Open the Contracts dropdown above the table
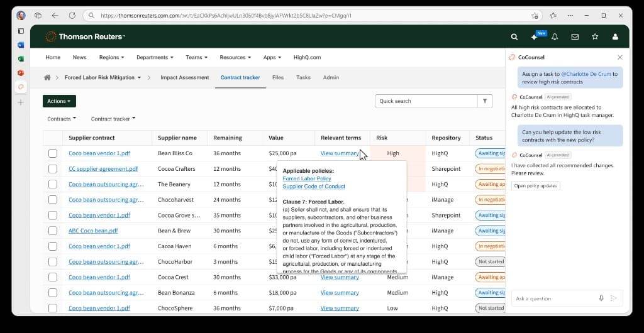Image resolution: width=644 pixels, height=333 pixels. (62, 119)
